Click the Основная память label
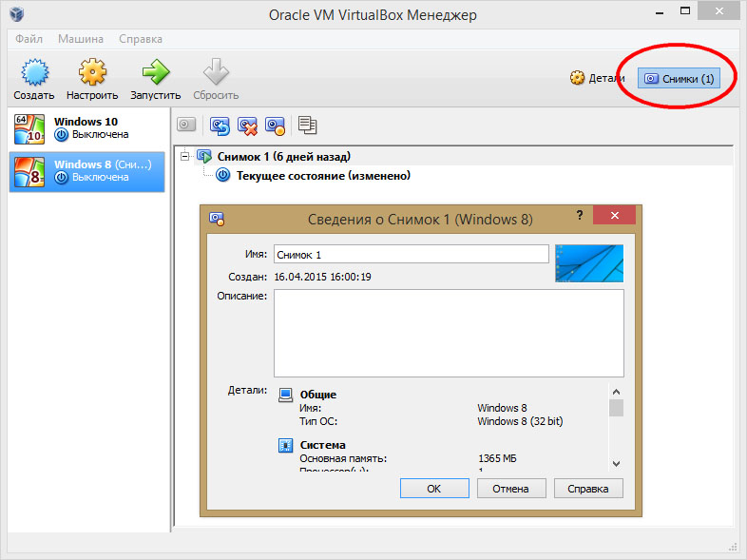The width and height of the screenshot is (747, 560). [343, 458]
